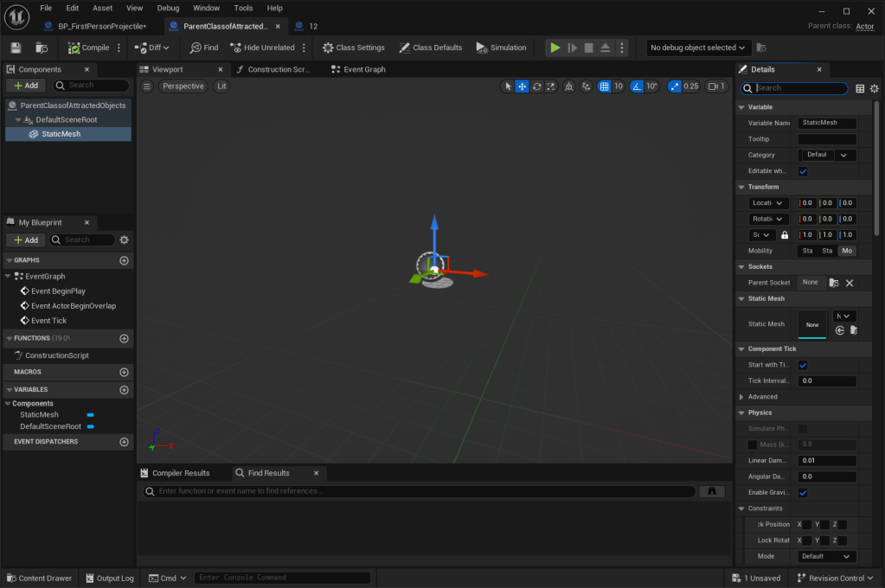885x588 pixels.
Task: Open settings gear in My Blueprint panel
Action: (x=125, y=240)
